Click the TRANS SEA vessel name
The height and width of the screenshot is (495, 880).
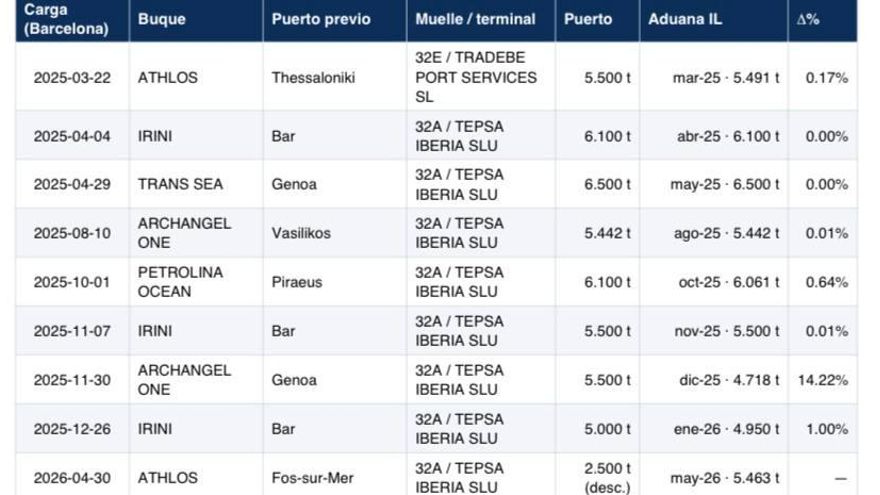[180, 184]
